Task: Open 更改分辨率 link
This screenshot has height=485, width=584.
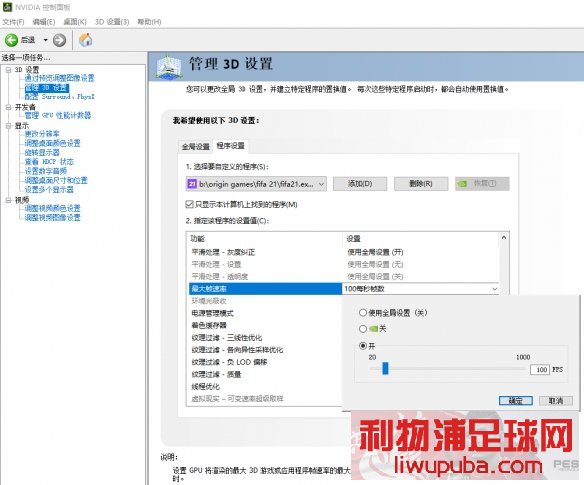Action: coord(42,134)
